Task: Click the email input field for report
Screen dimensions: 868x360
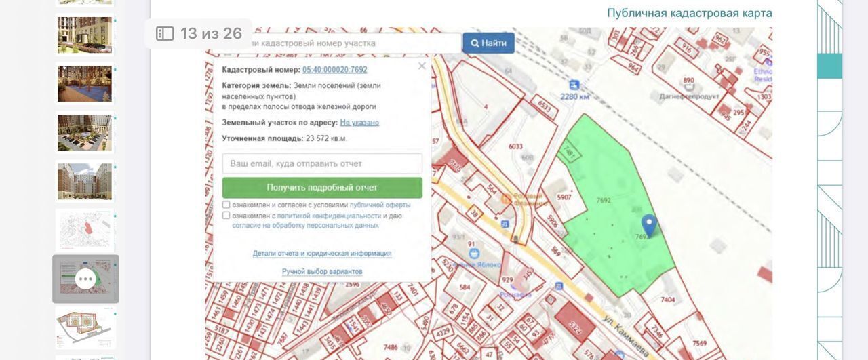Action: point(322,163)
